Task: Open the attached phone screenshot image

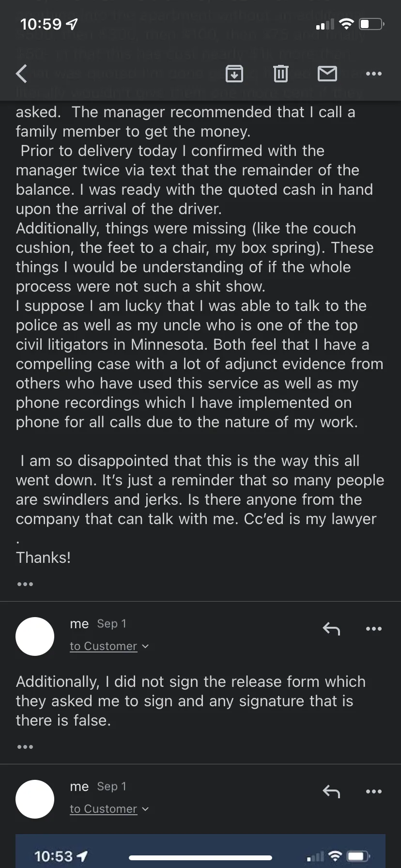Action: tap(200, 852)
